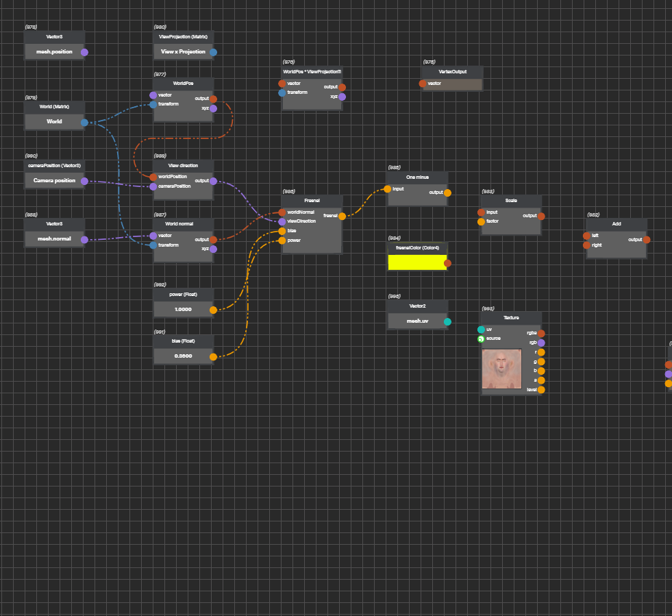Screen dimensions: 672x616
Task: Click the VertexOutput vector input port
Action: click(x=423, y=84)
